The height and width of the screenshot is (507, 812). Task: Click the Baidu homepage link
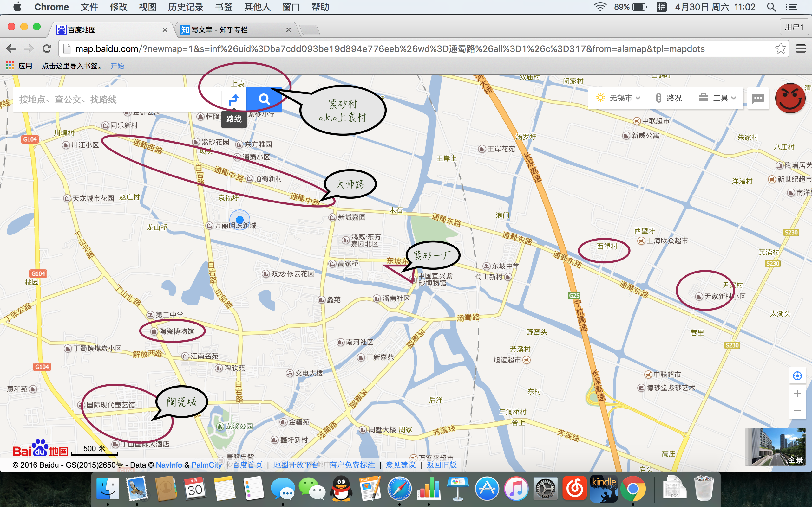click(x=247, y=465)
